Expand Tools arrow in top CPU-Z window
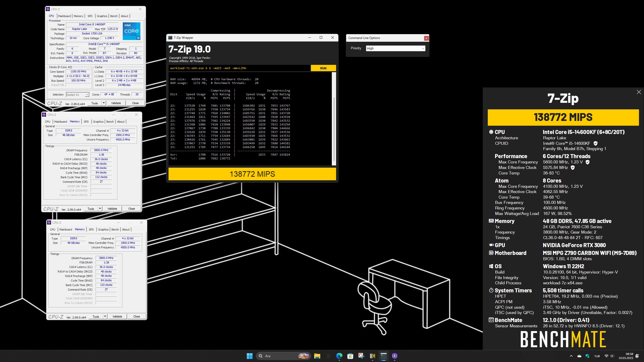This screenshot has height=362, width=644. click(x=104, y=103)
